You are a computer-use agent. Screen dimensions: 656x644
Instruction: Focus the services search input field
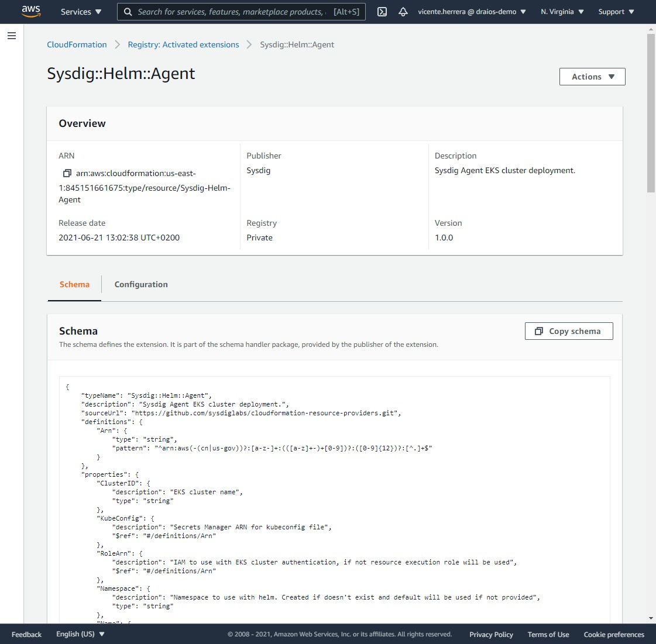click(242, 12)
